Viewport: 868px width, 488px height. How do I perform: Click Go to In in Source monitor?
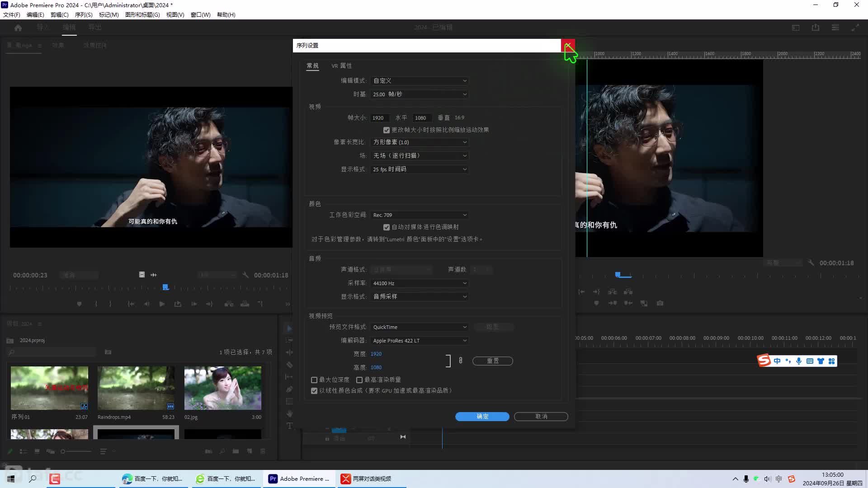tap(131, 304)
